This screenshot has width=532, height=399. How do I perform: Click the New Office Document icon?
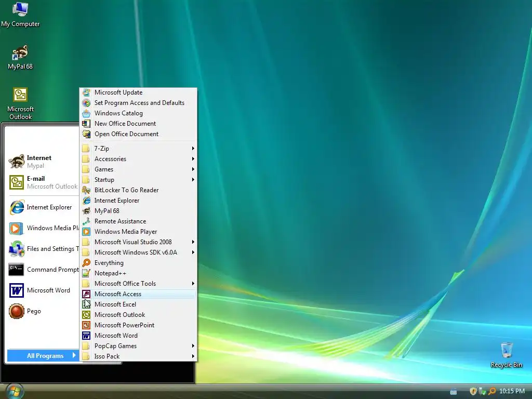point(87,124)
